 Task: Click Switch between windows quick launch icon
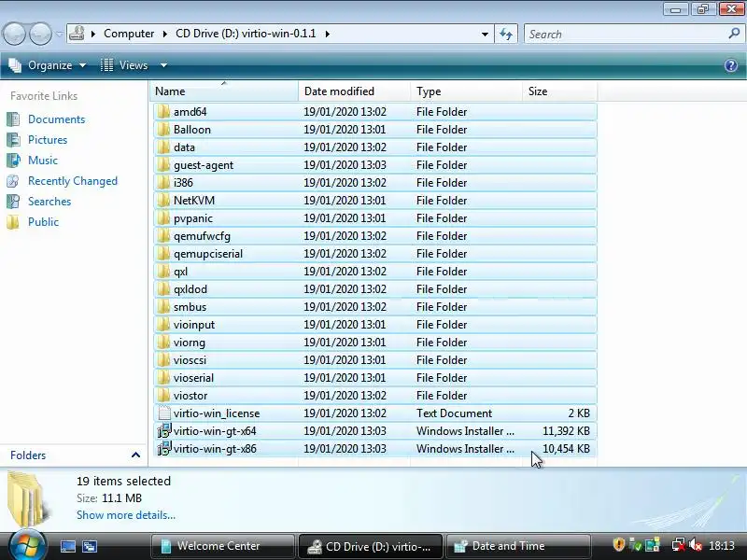(90, 546)
